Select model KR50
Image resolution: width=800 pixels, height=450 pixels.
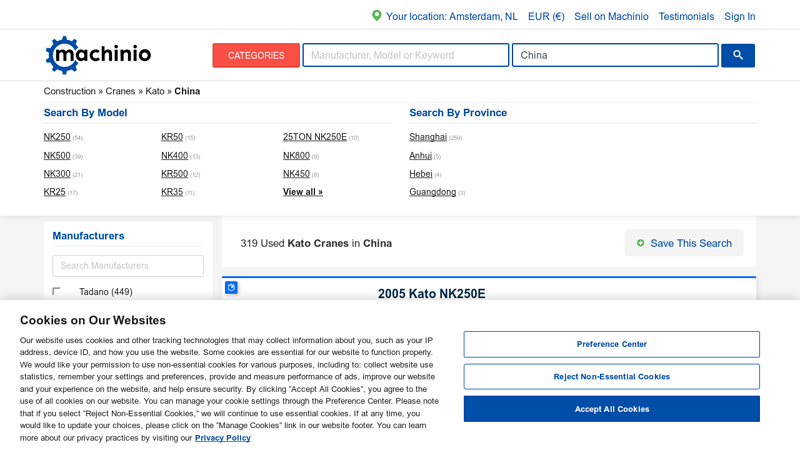tap(172, 137)
